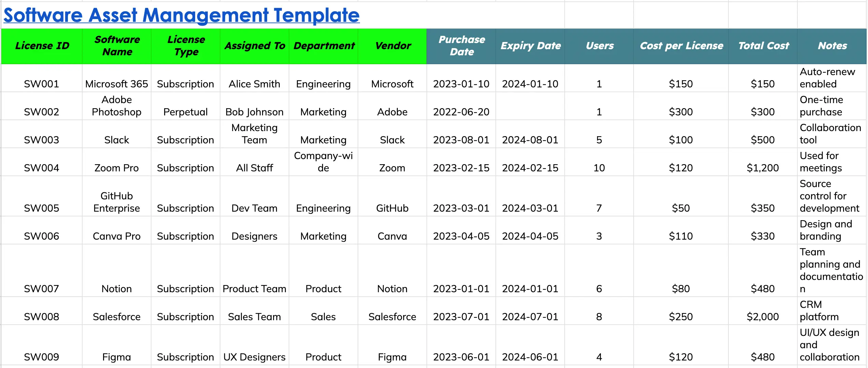Select the Company-wide department cell

(x=323, y=162)
